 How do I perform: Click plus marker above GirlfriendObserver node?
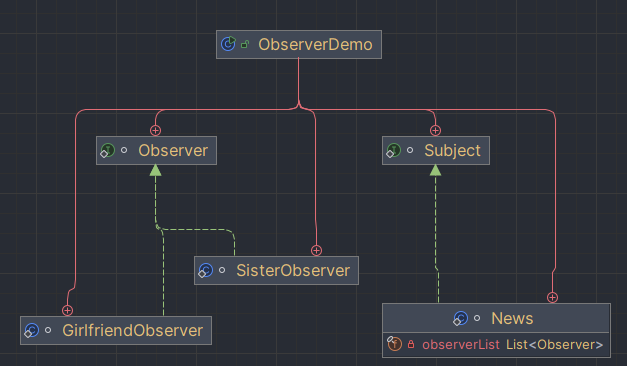pos(68,310)
